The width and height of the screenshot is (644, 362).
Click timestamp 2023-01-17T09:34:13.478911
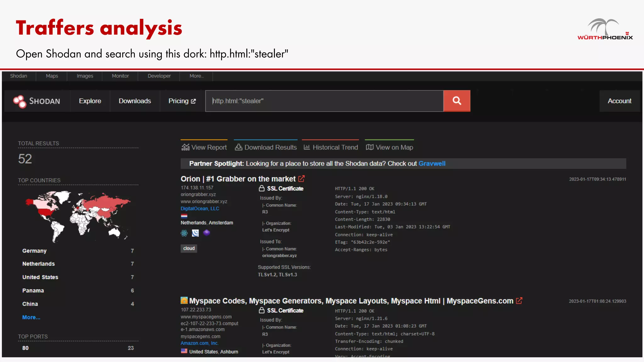coord(597,179)
